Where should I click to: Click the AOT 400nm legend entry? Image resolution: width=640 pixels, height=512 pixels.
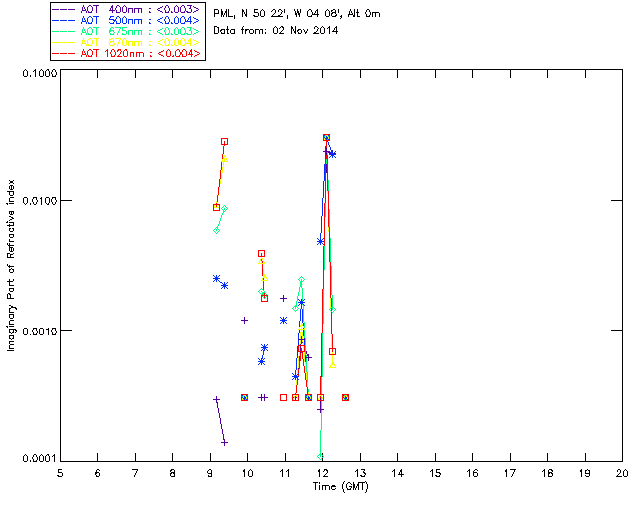tap(127, 9)
